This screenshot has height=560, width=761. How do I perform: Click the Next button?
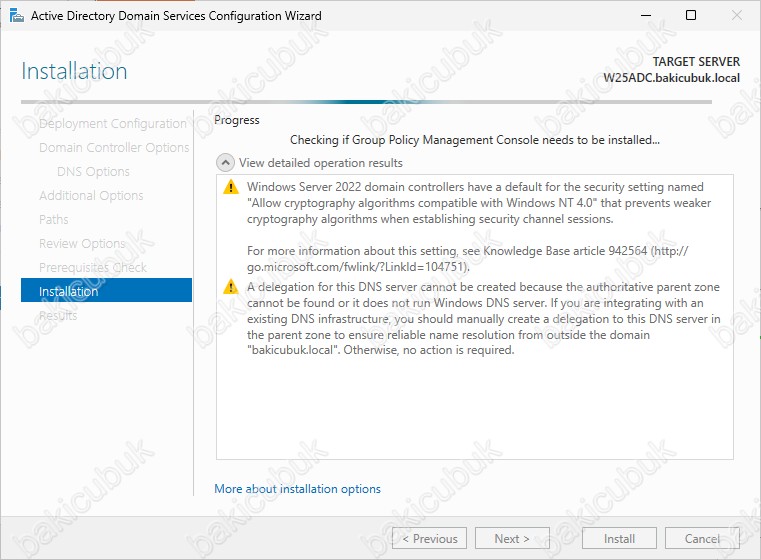point(512,538)
